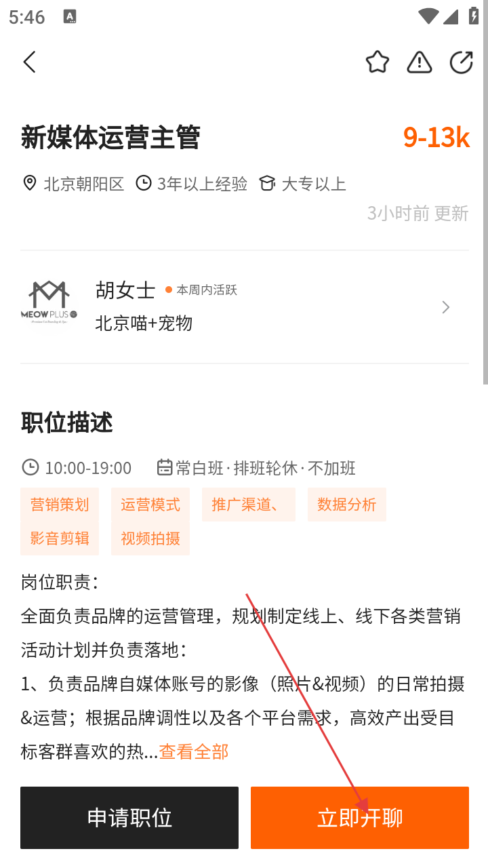Expand recruiter details with the chevron arrow
This screenshot has height=868, width=488.
click(x=445, y=307)
